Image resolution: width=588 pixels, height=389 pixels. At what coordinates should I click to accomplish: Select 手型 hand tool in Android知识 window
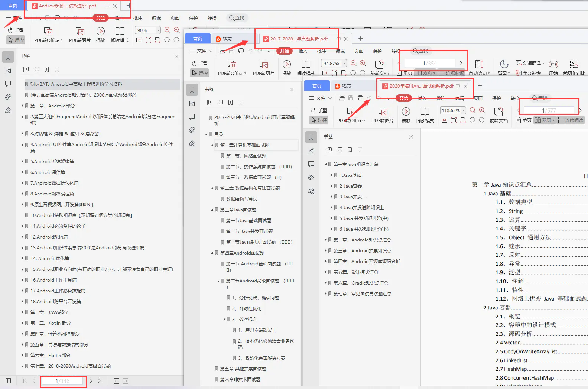click(16, 30)
